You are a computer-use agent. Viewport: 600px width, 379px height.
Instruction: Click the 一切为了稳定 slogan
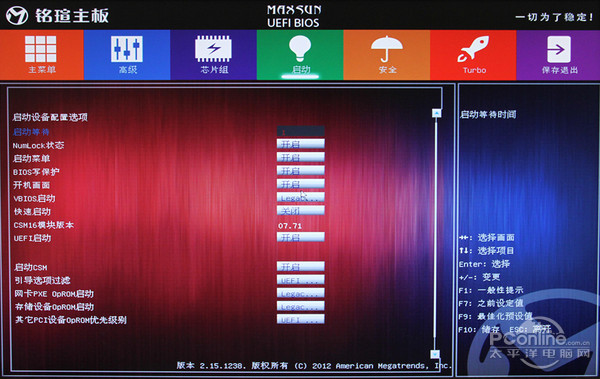click(x=554, y=17)
